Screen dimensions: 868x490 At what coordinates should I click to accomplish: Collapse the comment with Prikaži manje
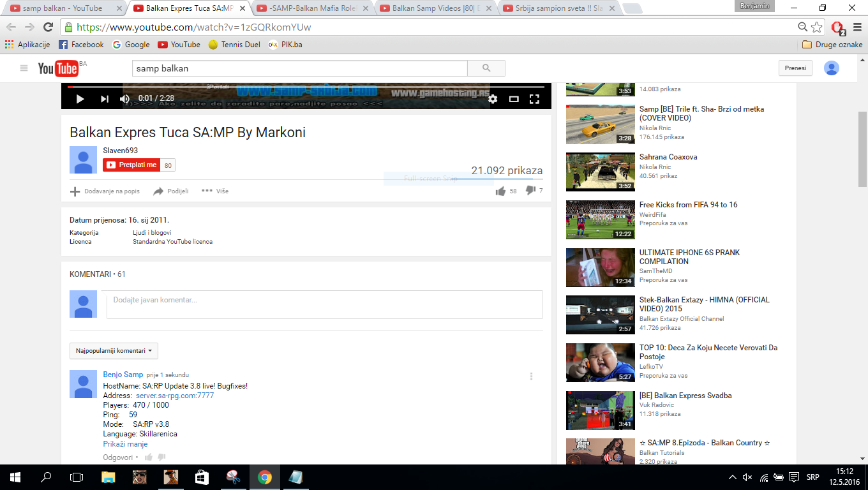(125, 444)
